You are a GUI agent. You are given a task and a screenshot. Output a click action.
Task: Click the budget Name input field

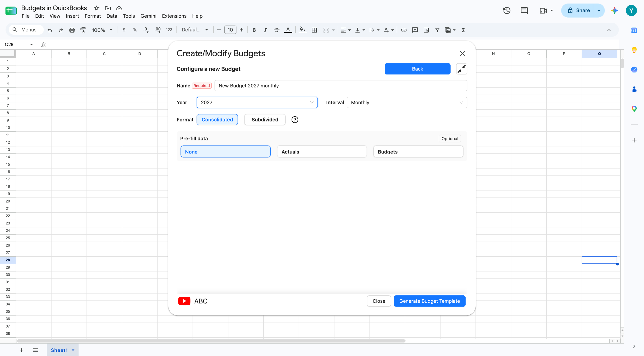point(341,86)
